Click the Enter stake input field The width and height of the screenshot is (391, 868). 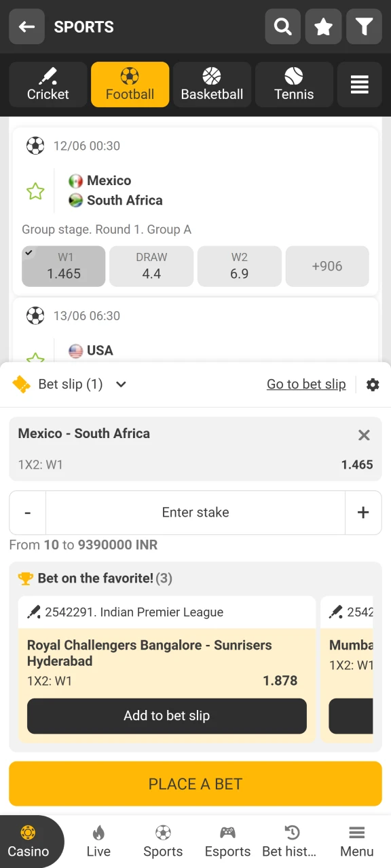tap(195, 512)
